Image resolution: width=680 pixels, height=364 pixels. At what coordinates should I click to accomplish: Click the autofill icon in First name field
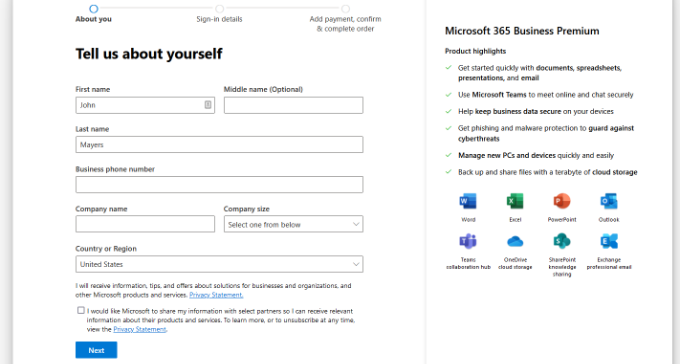pos(208,105)
